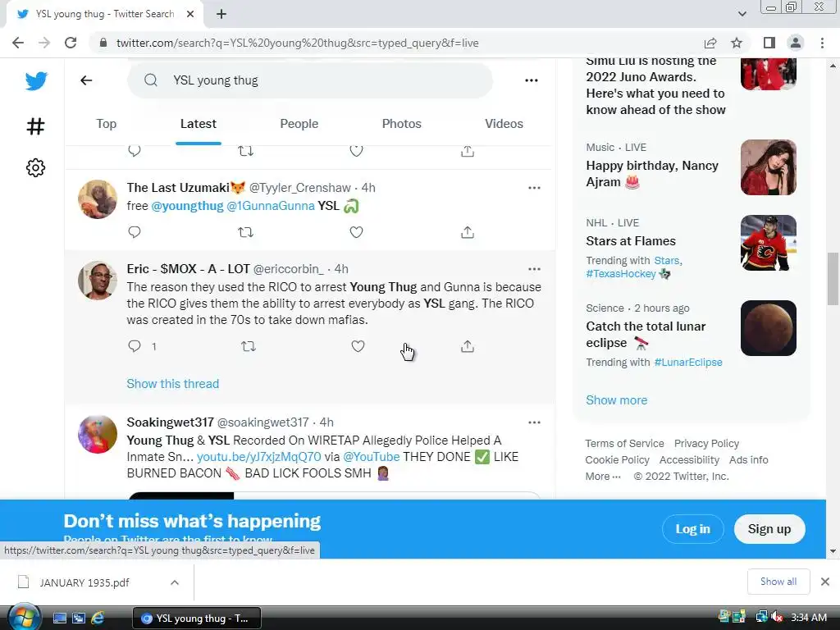Bookmark this page with the star icon
Image resolution: width=840 pixels, height=630 pixels.
[x=737, y=43]
